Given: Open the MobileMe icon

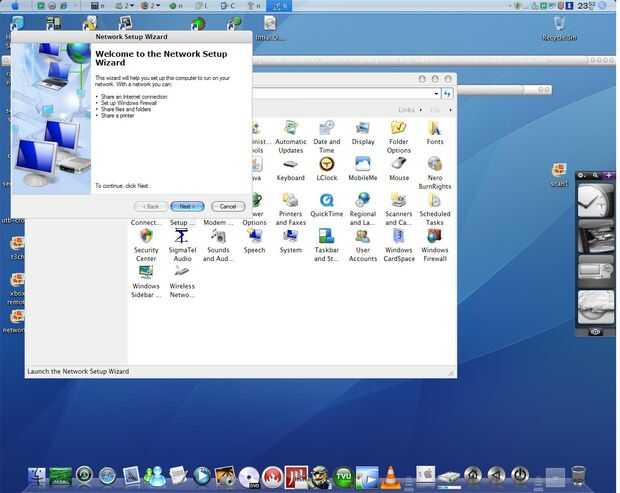Looking at the screenshot, I should click(363, 169).
